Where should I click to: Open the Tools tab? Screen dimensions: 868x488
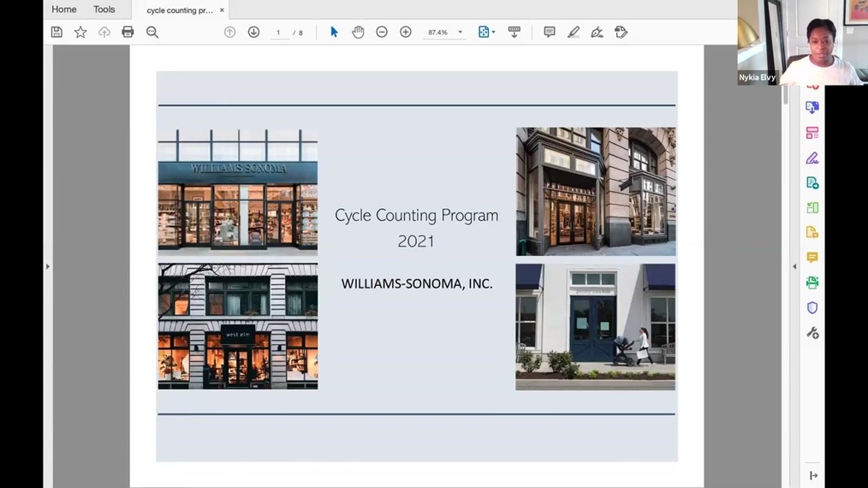(104, 9)
